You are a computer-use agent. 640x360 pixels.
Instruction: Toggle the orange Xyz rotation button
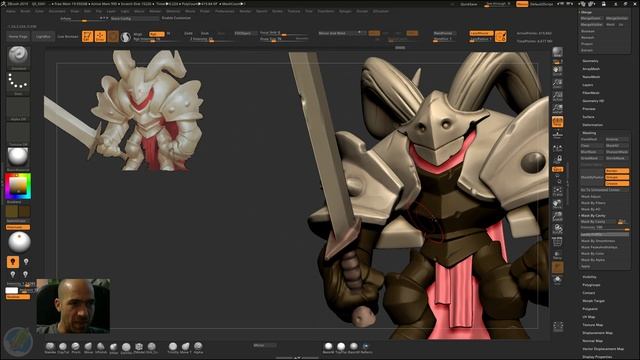[558, 169]
